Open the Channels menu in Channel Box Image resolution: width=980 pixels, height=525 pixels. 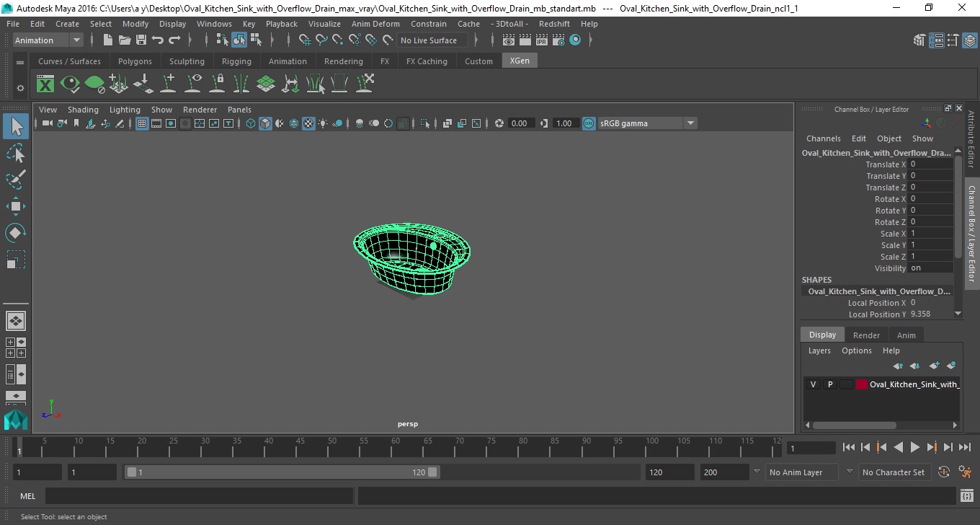pyautogui.click(x=823, y=138)
